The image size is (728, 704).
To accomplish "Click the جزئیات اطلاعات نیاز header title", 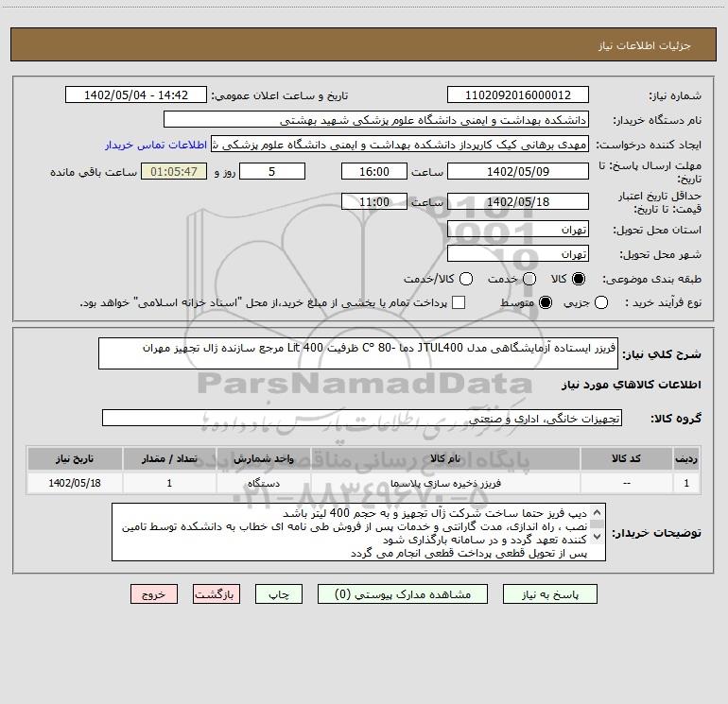I will point(645,45).
